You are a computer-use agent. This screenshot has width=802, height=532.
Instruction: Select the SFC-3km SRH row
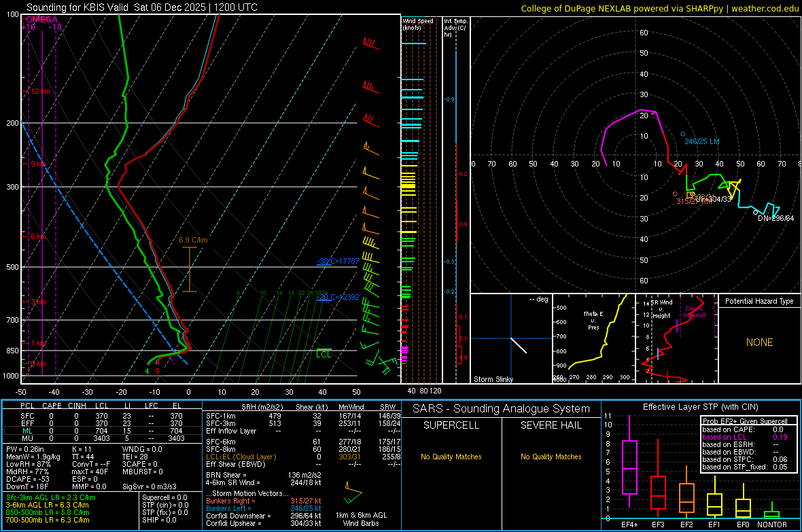[x=303, y=423]
